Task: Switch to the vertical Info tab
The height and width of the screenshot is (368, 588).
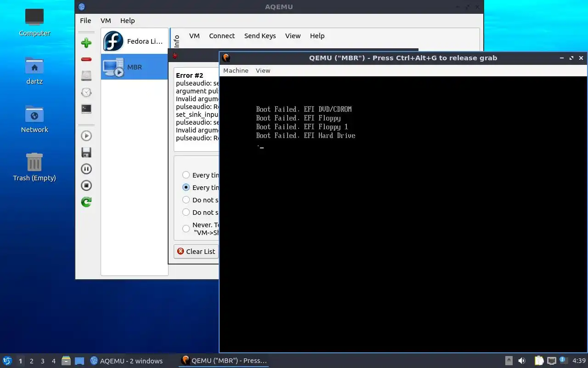Action: tap(176, 41)
